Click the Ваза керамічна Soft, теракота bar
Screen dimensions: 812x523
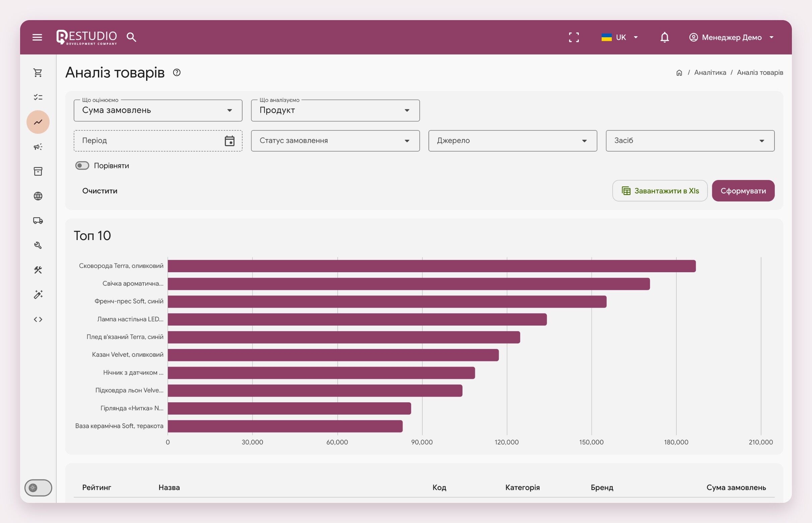click(285, 426)
